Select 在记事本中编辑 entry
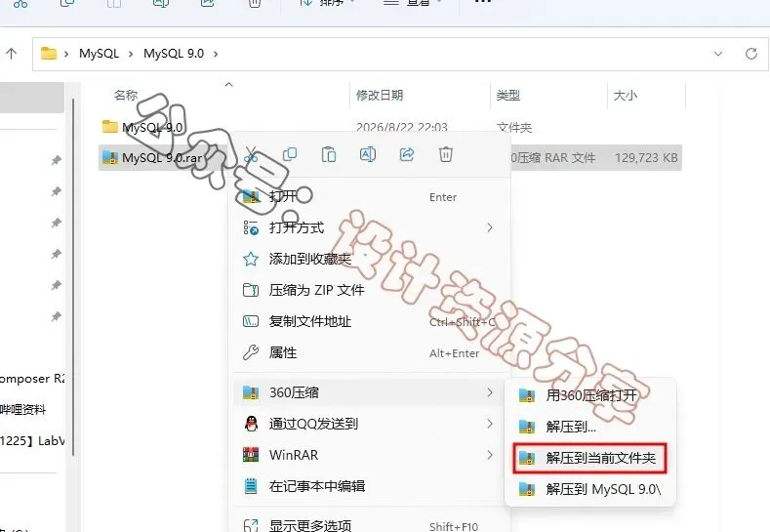Viewport: 770px width, 532px height. [x=371, y=486]
